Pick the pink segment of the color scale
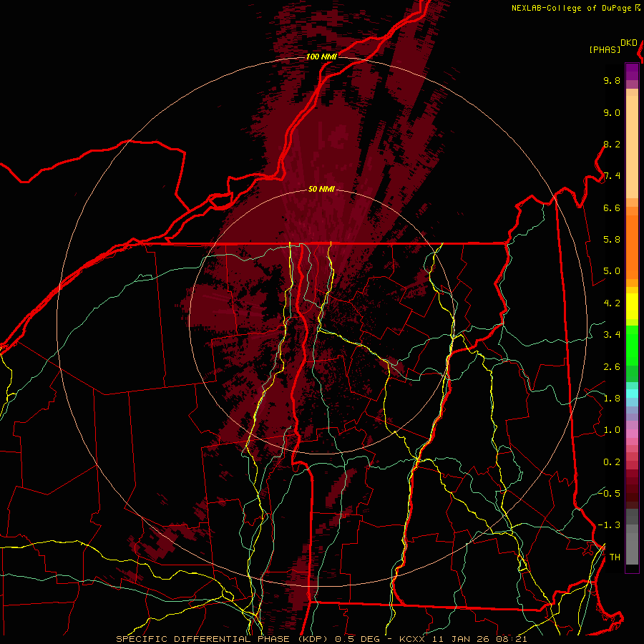The width and height of the screenshot is (644, 644). [x=632, y=434]
